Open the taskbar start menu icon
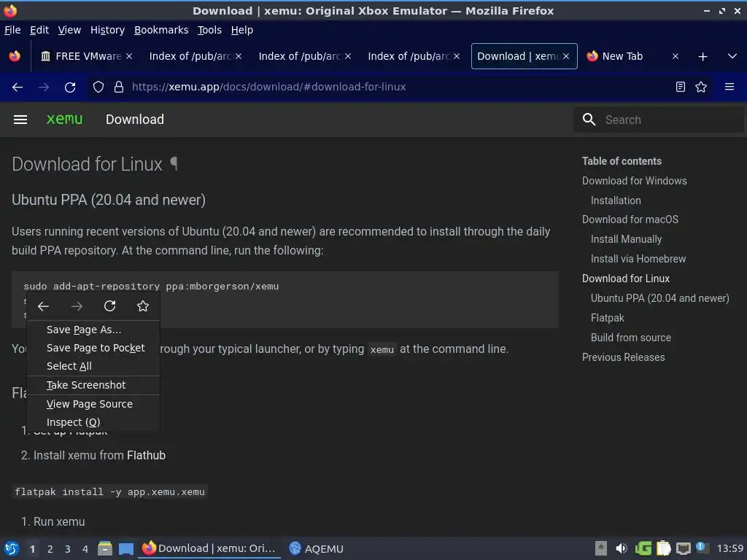The height and width of the screenshot is (560, 747). tap(12, 548)
